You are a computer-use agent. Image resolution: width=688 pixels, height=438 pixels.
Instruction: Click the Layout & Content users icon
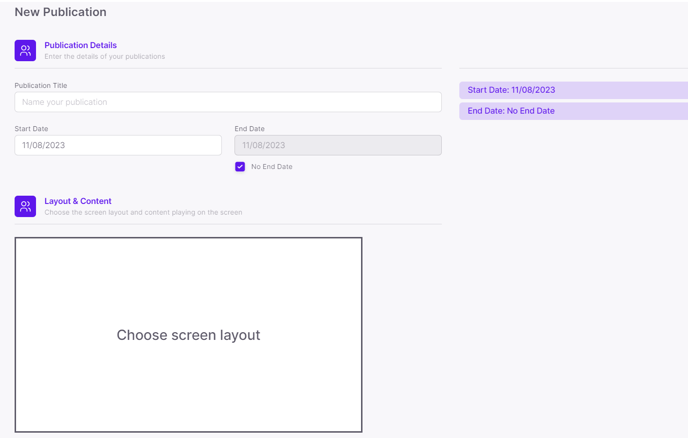pos(25,206)
